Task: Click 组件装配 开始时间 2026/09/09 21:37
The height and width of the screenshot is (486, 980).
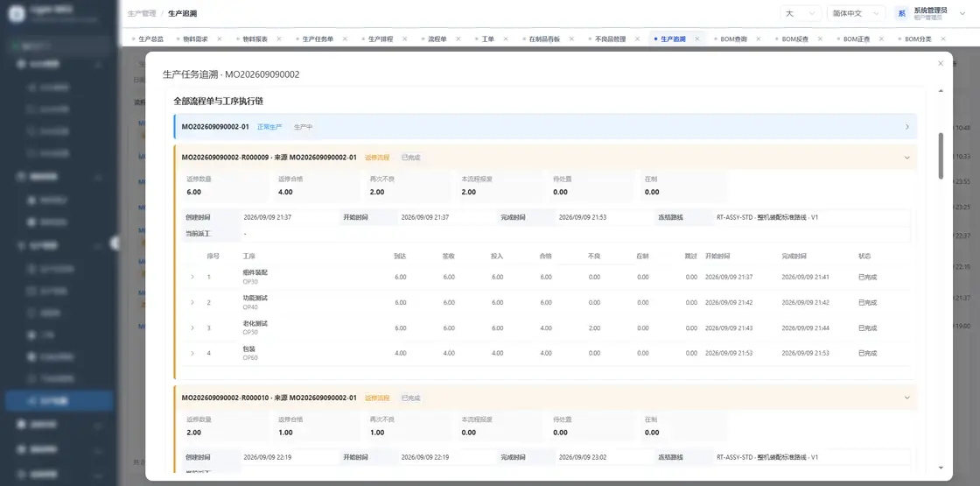Action: [729, 277]
